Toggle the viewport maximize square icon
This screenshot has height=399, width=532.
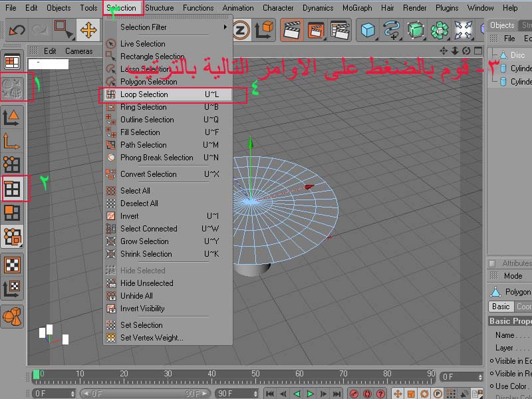tap(478, 51)
